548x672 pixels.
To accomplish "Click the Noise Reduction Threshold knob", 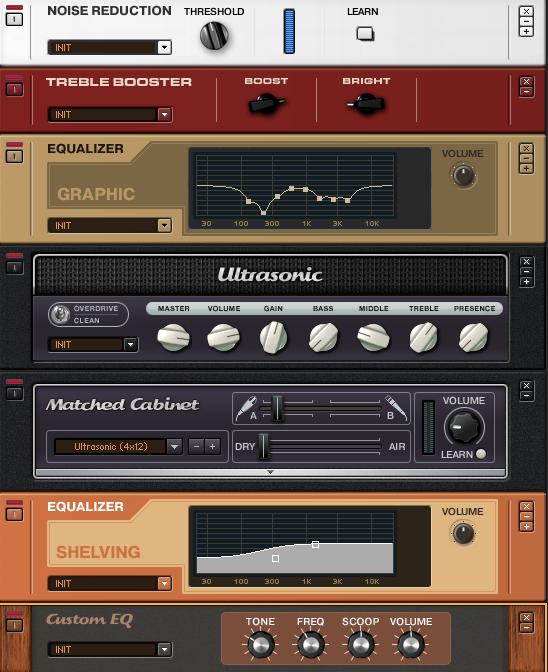I will point(214,35).
